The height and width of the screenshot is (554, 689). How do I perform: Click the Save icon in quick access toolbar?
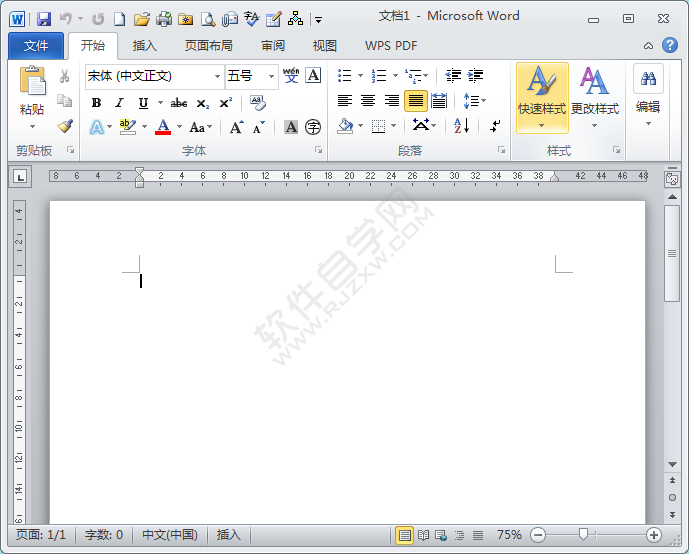[44, 19]
